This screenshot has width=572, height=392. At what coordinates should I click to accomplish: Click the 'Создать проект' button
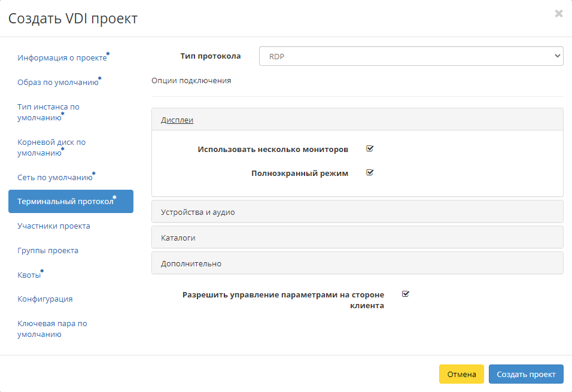(526, 374)
